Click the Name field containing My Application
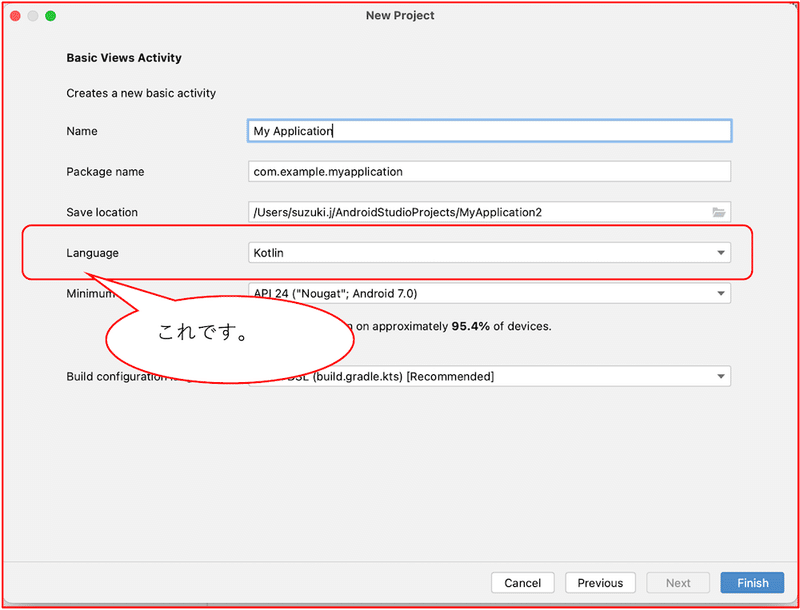This screenshot has height=610, width=800. [x=489, y=131]
